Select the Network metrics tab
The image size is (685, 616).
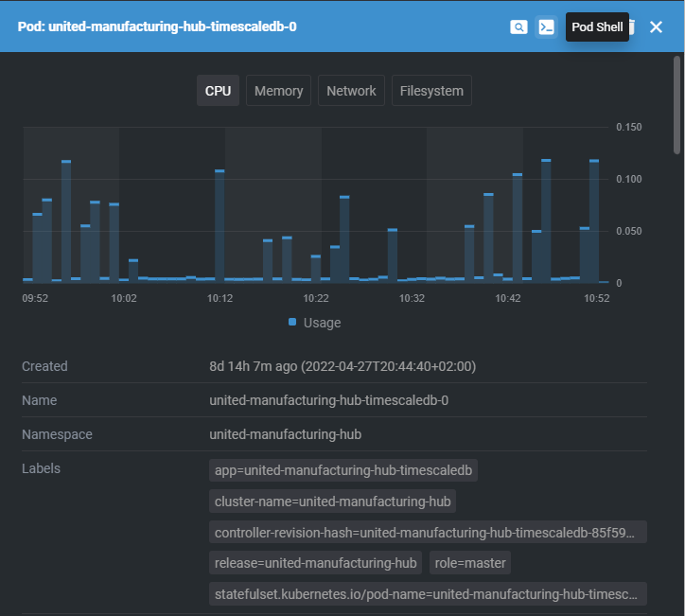[351, 91]
